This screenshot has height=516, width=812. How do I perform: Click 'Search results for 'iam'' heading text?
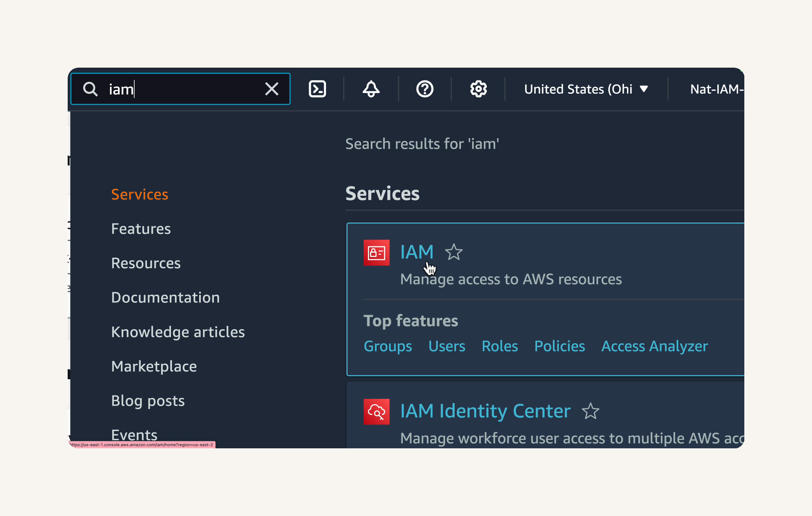coord(422,144)
